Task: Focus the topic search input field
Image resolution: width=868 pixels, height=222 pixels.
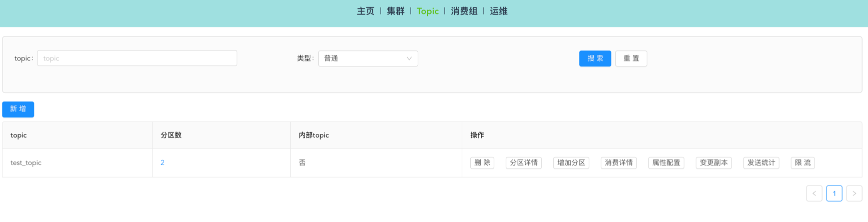Action: (137, 58)
